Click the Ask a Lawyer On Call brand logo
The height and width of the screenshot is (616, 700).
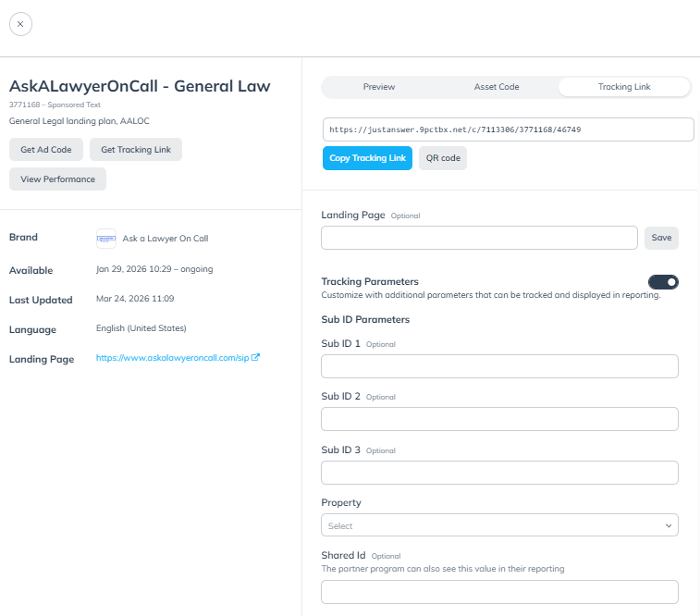(106, 239)
